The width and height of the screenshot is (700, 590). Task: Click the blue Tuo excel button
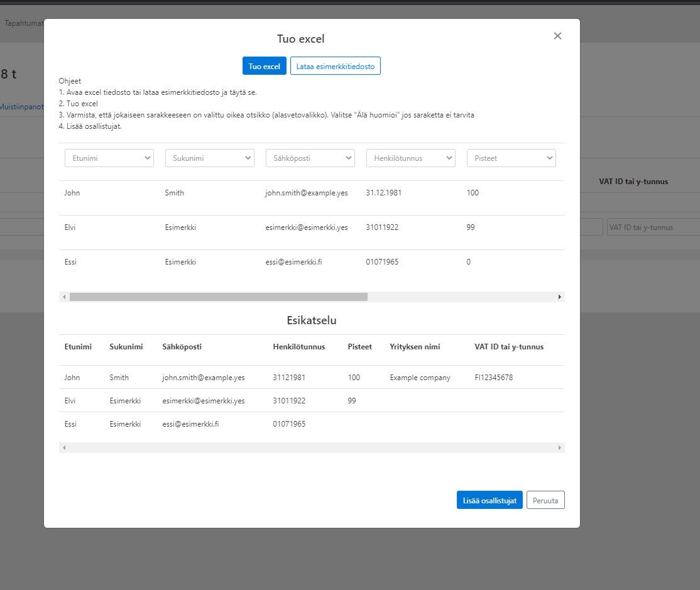(x=264, y=66)
